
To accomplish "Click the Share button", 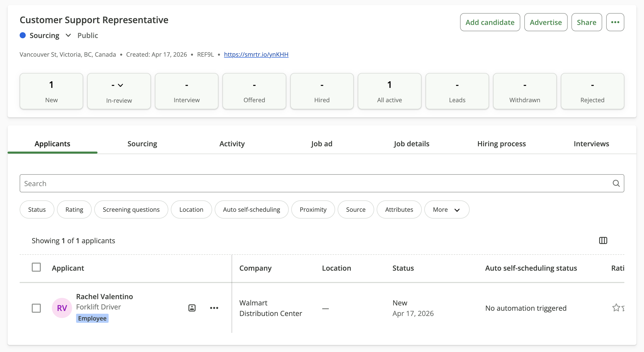I will coord(587,22).
